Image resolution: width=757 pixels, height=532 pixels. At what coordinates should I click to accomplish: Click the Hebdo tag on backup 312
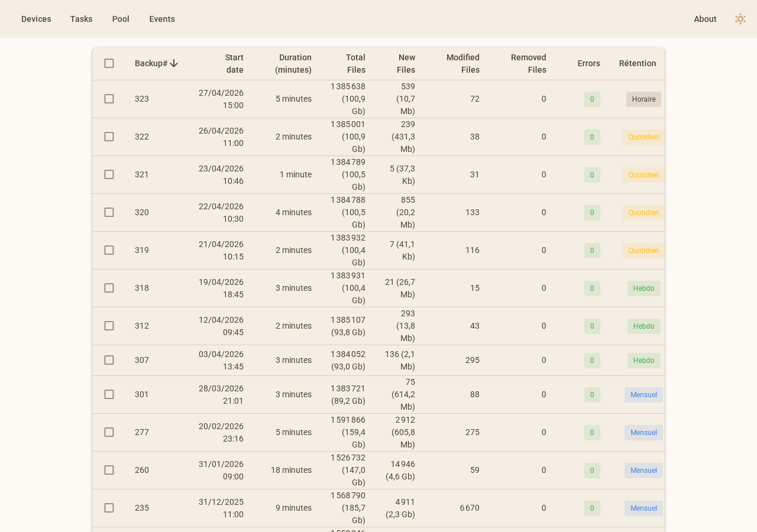[644, 326]
